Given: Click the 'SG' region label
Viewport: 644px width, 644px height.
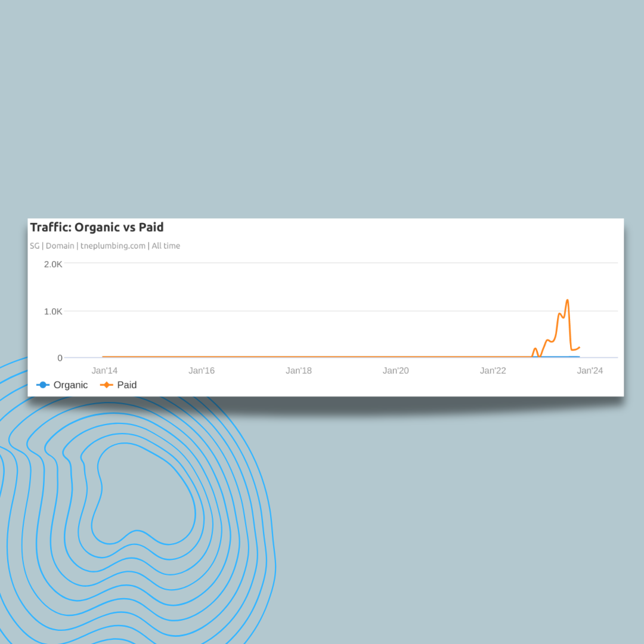Looking at the screenshot, I should click(35, 246).
